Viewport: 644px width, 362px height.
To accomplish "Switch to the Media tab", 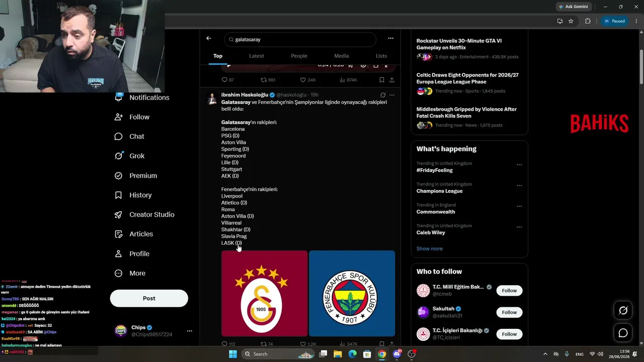I will pyautogui.click(x=341, y=56).
